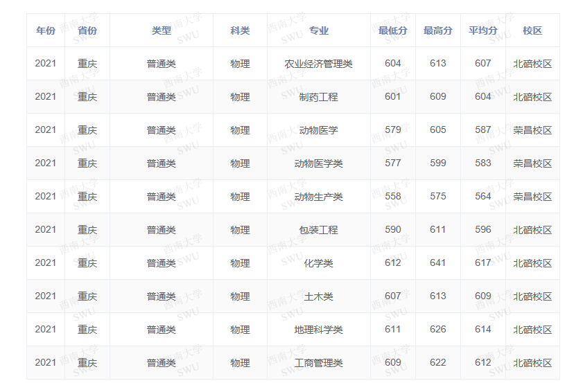Select the 动物生产类 major cell
The width and height of the screenshot is (583, 392).
(x=319, y=197)
